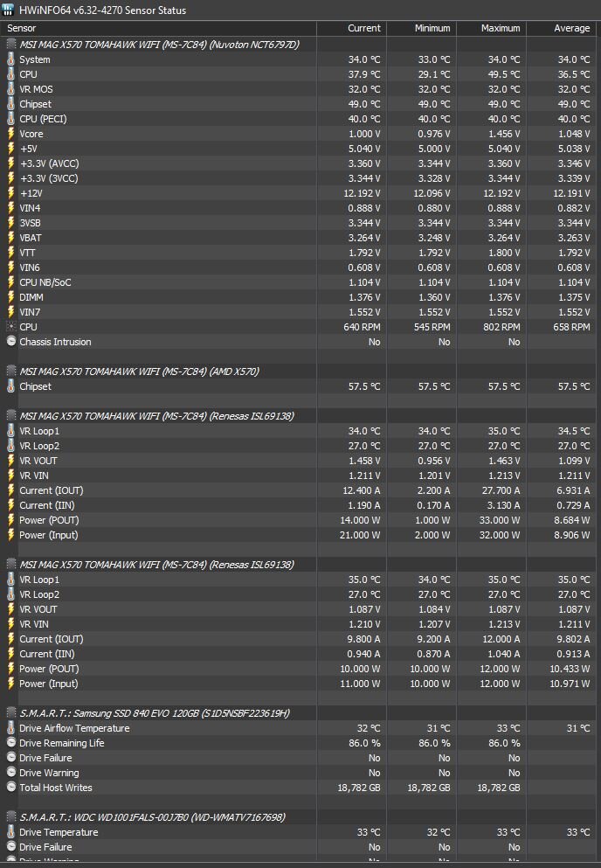
Task: Click the lightning bolt icon beside CPU NB/SoC
Action: [10, 282]
